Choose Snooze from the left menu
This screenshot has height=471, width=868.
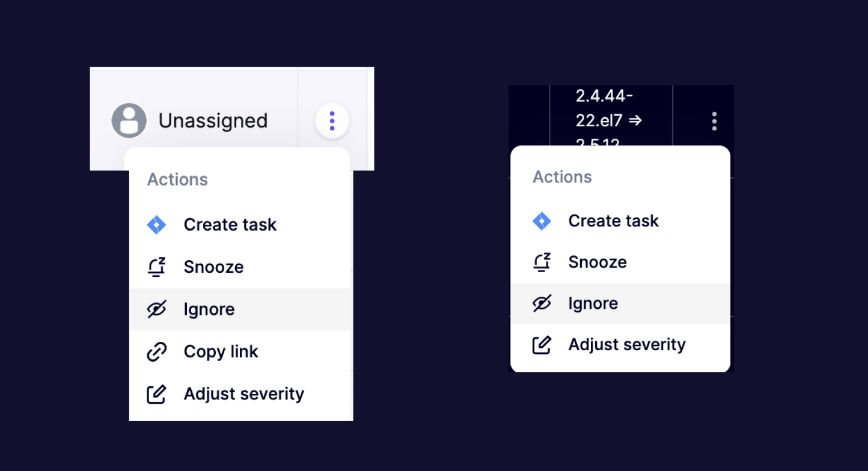click(x=240, y=267)
